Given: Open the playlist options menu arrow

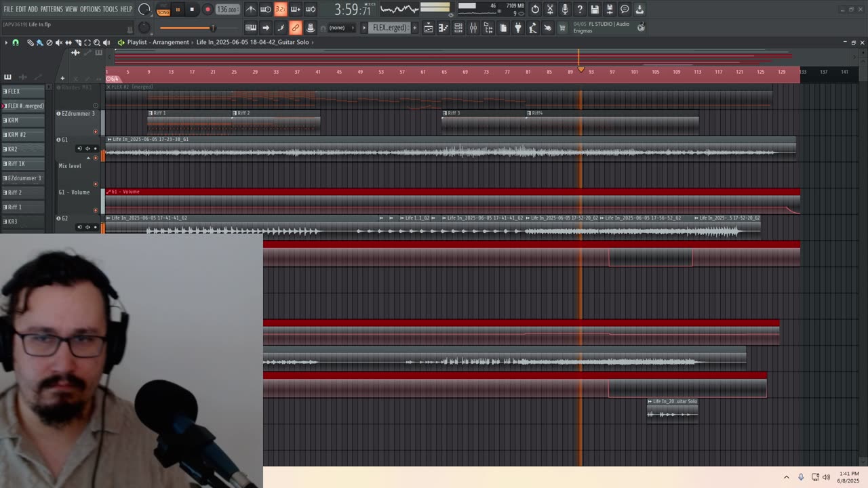Looking at the screenshot, I should point(6,42).
